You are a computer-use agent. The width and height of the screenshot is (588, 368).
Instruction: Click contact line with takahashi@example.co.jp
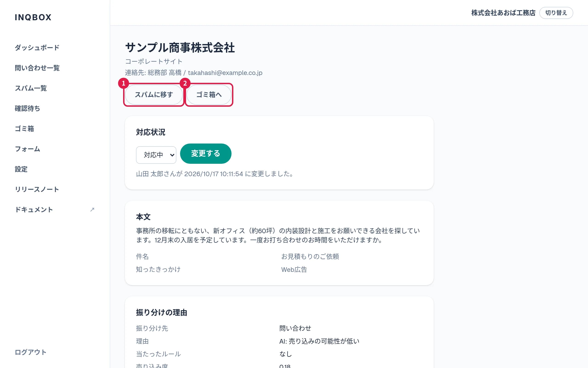[194, 73]
